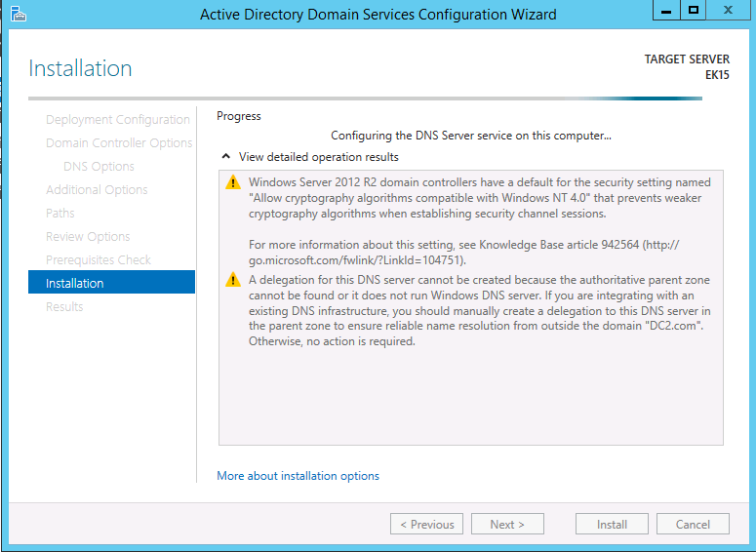Open the More about installation options link
Image resolution: width=756 pixels, height=552 pixels.
[298, 476]
